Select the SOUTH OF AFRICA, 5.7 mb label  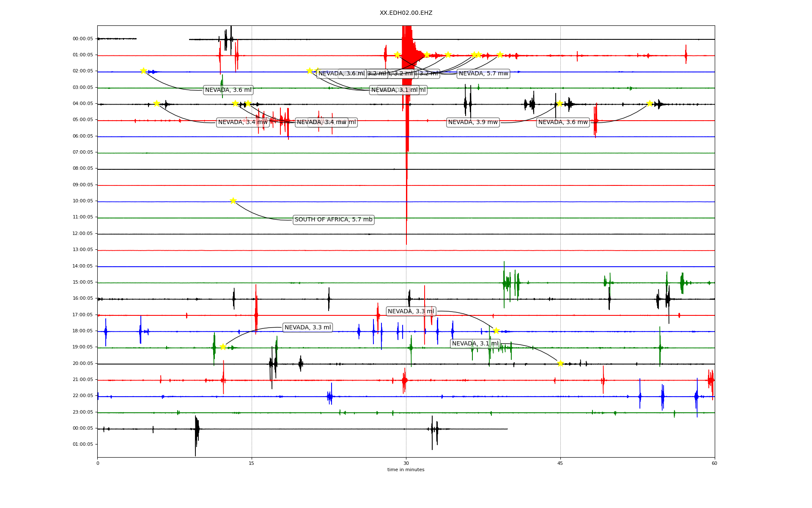coord(333,220)
